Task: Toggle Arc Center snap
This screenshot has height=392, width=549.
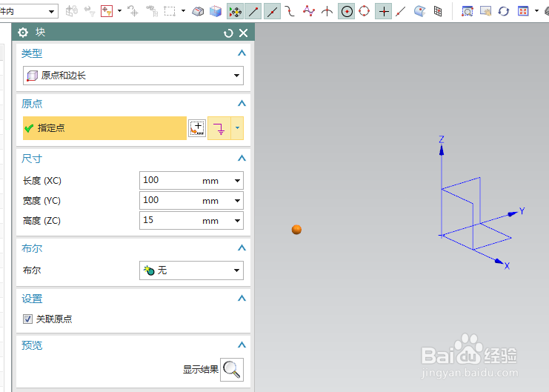Action: point(346,12)
